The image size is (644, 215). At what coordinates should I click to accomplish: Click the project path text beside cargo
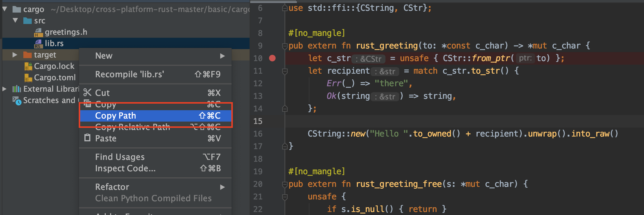tap(150, 9)
